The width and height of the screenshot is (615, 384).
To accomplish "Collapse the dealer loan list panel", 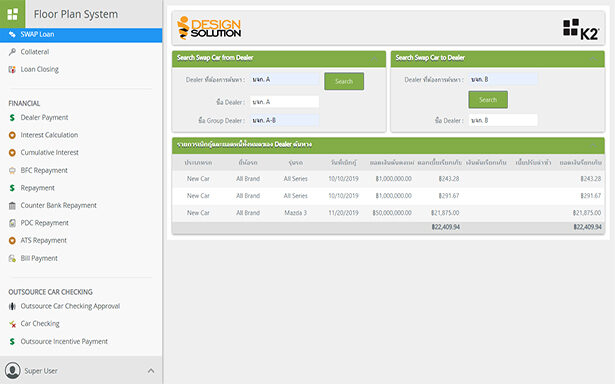I will [593, 145].
